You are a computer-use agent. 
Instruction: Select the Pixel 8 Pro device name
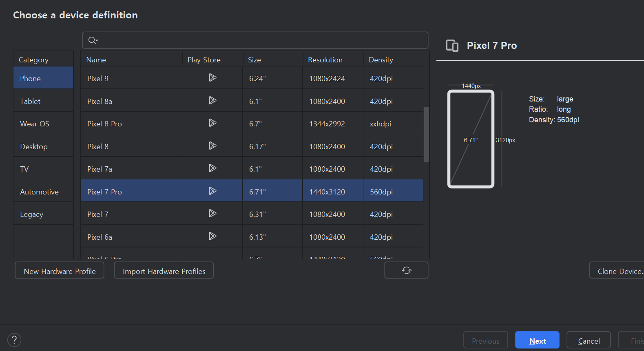pyautogui.click(x=104, y=124)
